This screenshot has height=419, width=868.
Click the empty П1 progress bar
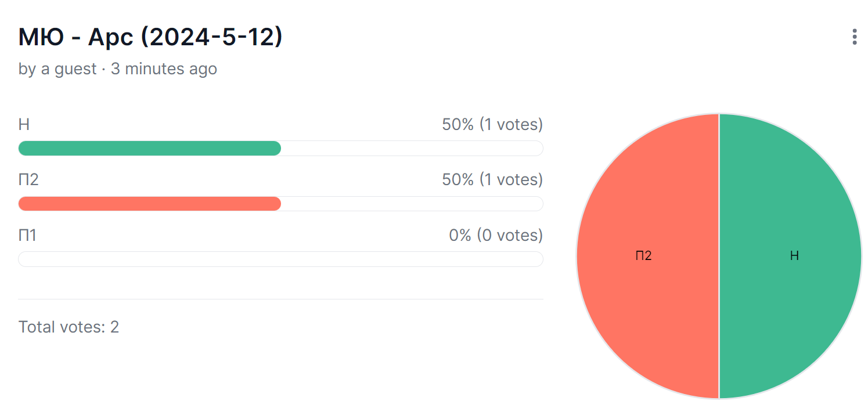280,259
